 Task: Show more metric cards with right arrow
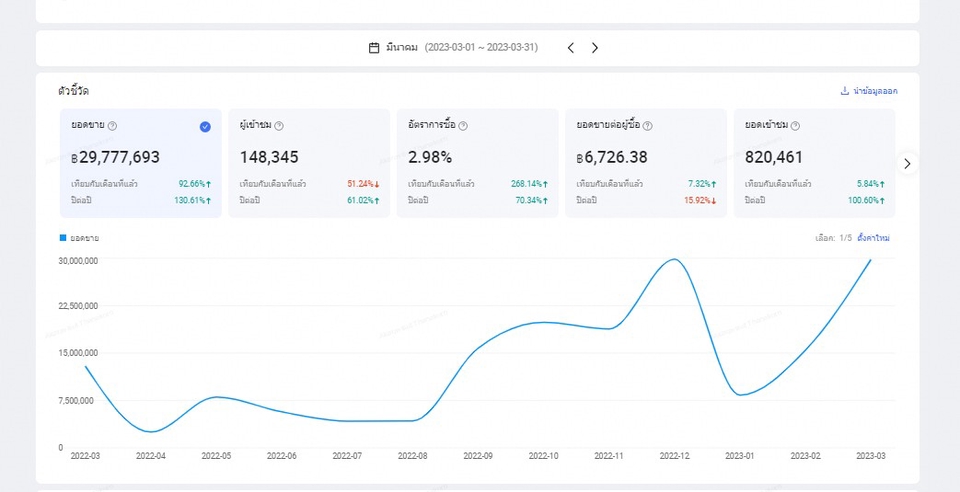(x=907, y=163)
